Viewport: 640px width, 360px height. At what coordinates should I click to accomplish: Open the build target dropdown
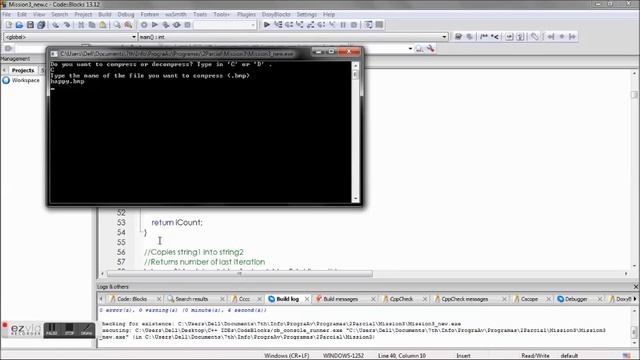(x=253, y=25)
